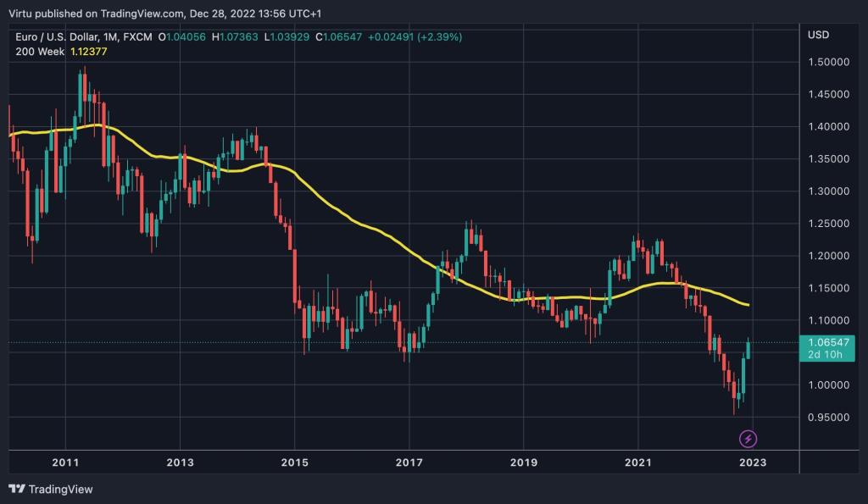Click the USD currency label on price axis
Image resolution: width=868 pixels, height=504 pixels.
pyautogui.click(x=818, y=35)
